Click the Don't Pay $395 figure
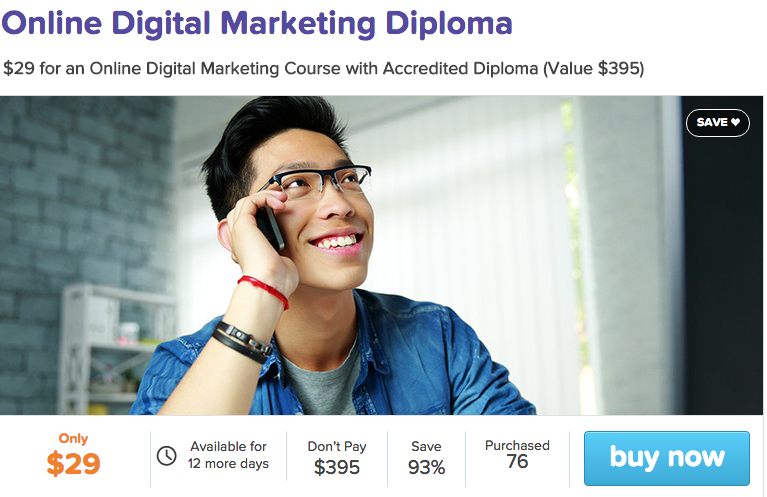 [337, 458]
